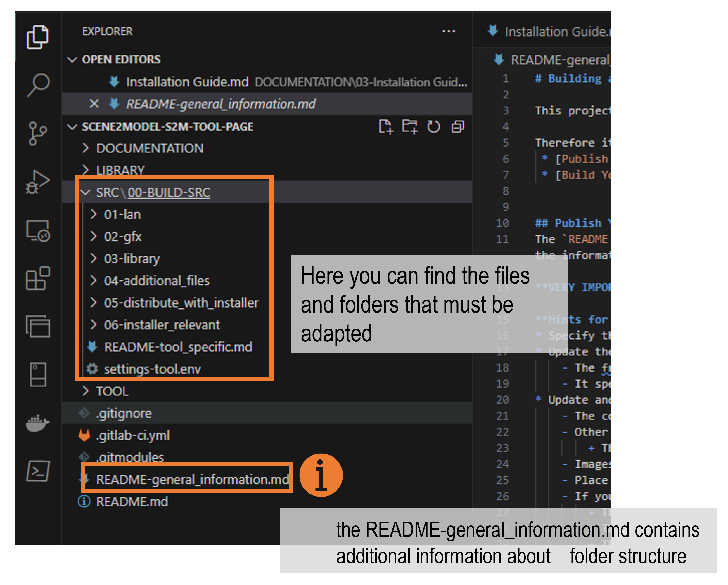Expand the 06-installer_relevant folder
Viewport: 728px width, 585px height.
[x=94, y=324]
